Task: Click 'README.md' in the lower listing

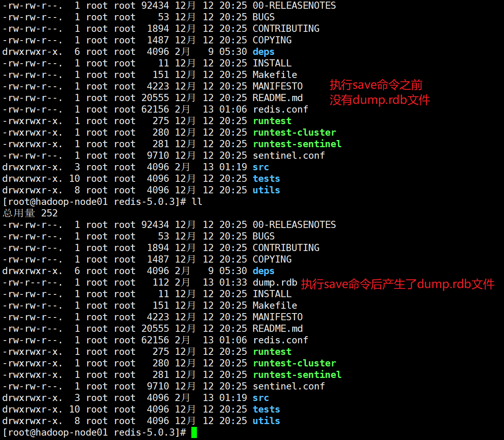Action: point(278,329)
